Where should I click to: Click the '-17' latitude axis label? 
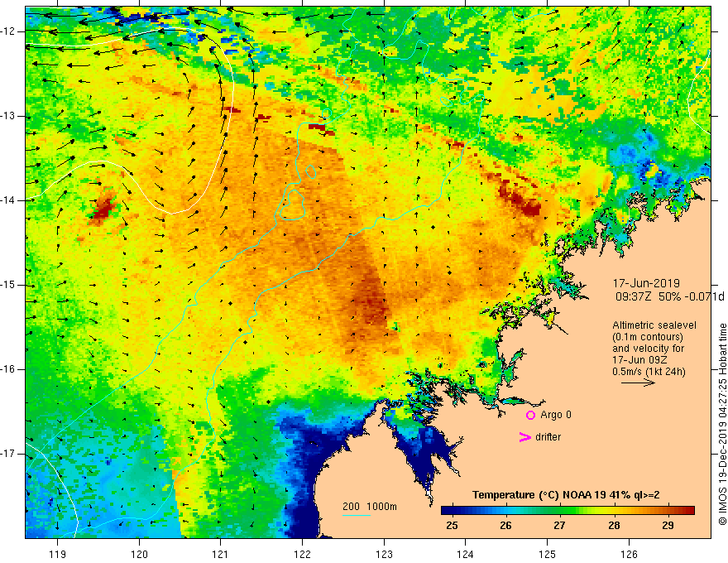pos(8,454)
